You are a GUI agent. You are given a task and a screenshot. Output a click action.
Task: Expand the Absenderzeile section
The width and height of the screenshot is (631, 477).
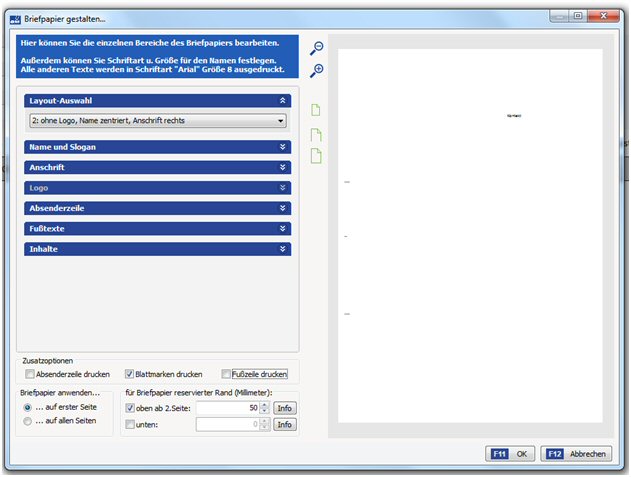click(x=157, y=208)
